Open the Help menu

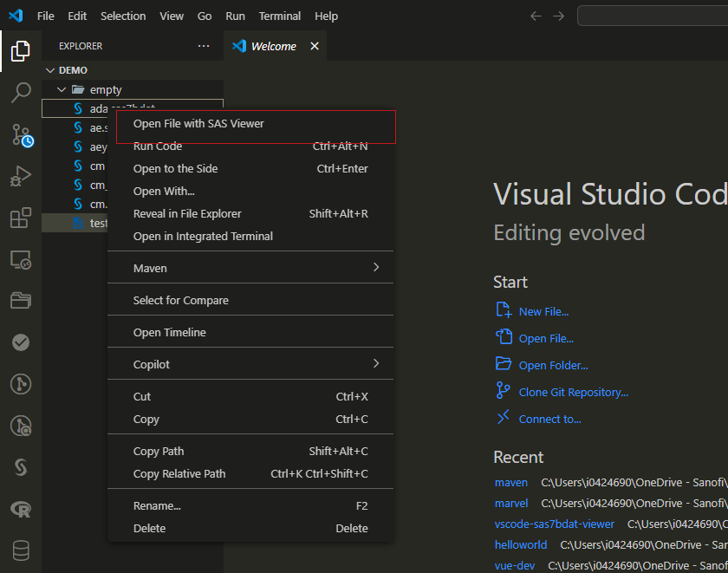pyautogui.click(x=327, y=16)
